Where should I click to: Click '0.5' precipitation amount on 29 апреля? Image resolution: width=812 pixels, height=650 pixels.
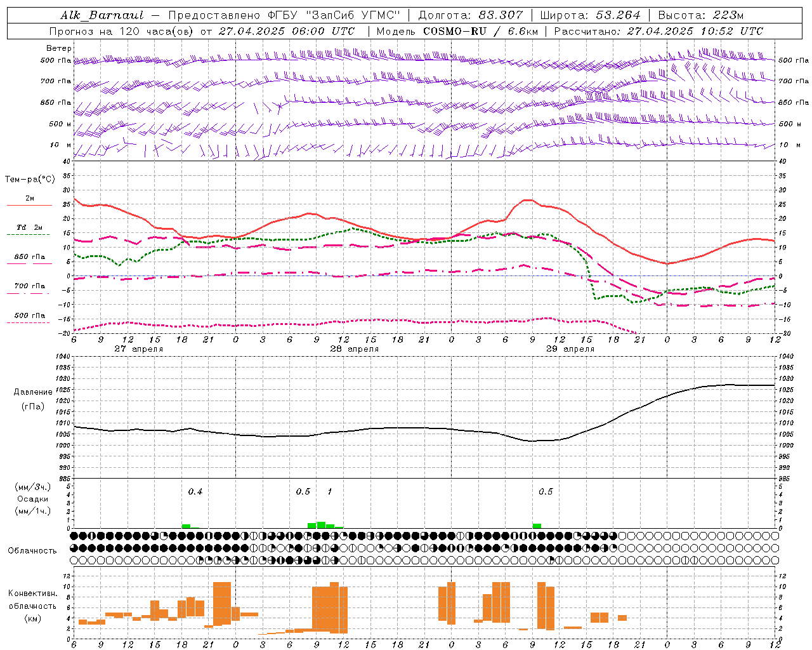click(x=546, y=492)
